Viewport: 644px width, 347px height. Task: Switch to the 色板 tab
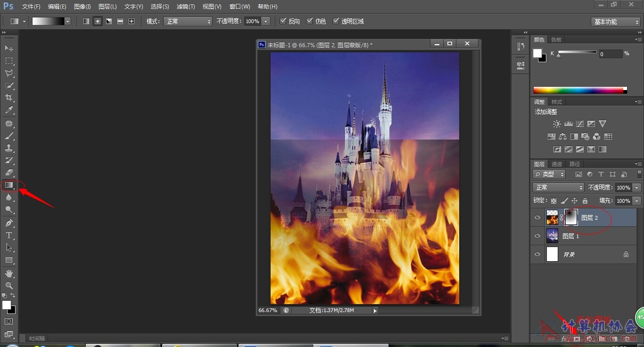coord(556,40)
